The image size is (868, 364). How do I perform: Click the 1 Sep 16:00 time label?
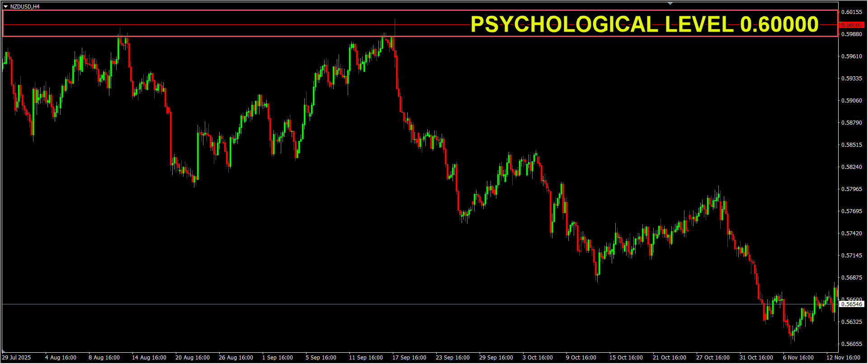pyautogui.click(x=278, y=358)
